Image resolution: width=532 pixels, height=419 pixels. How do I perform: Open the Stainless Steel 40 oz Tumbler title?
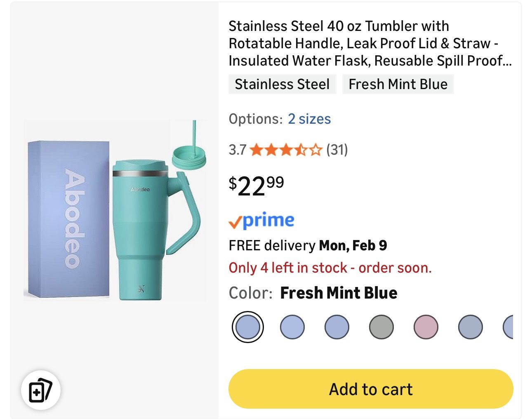pos(370,43)
